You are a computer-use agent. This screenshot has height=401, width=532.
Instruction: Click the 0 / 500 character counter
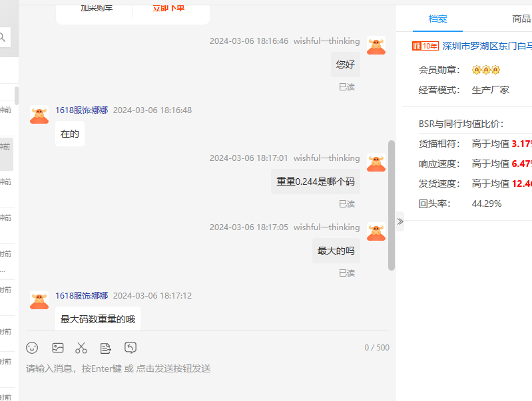click(x=377, y=348)
